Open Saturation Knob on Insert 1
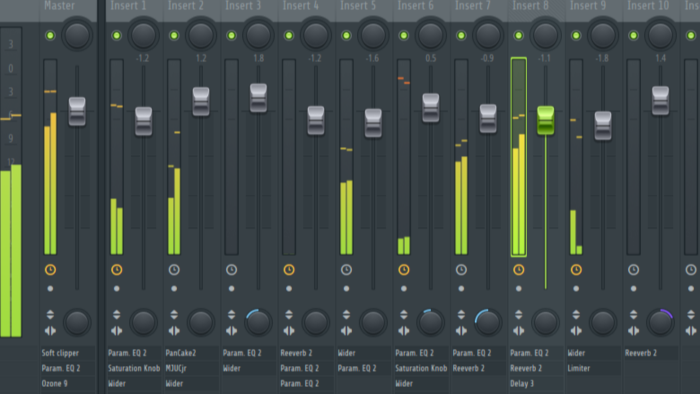Image resolution: width=700 pixels, height=394 pixels. [134, 368]
